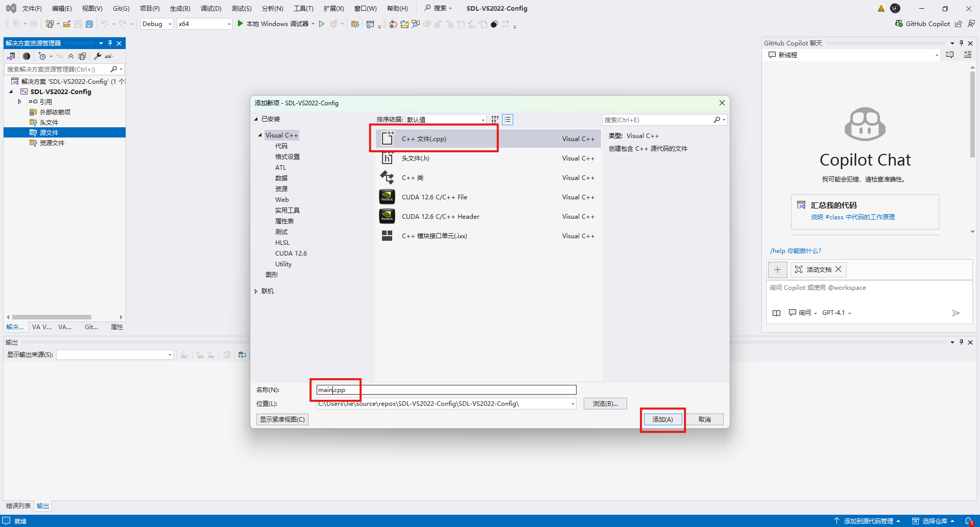
Task: Open the 工具(T) menu
Action: [x=303, y=8]
